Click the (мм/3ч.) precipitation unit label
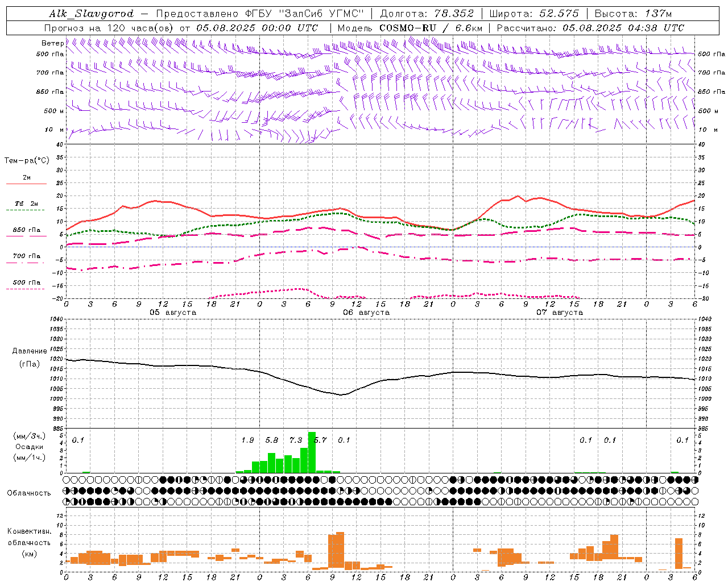The width and height of the screenshot is (728, 582). 30,436
